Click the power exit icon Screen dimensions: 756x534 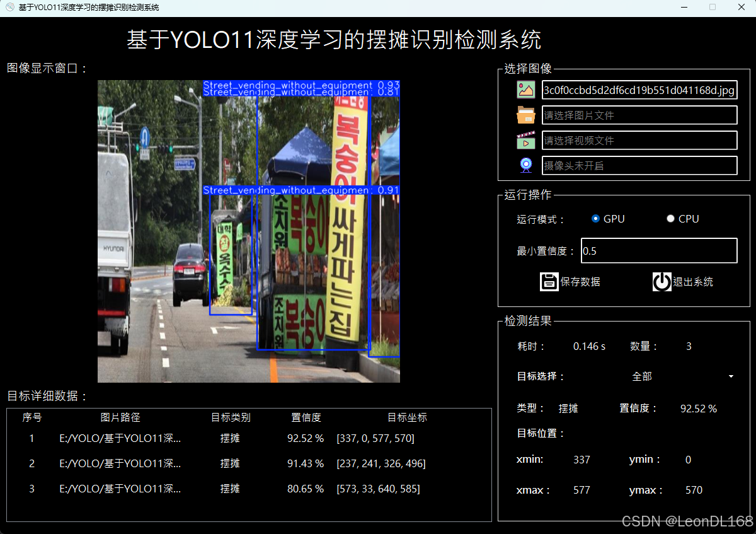pyautogui.click(x=662, y=281)
